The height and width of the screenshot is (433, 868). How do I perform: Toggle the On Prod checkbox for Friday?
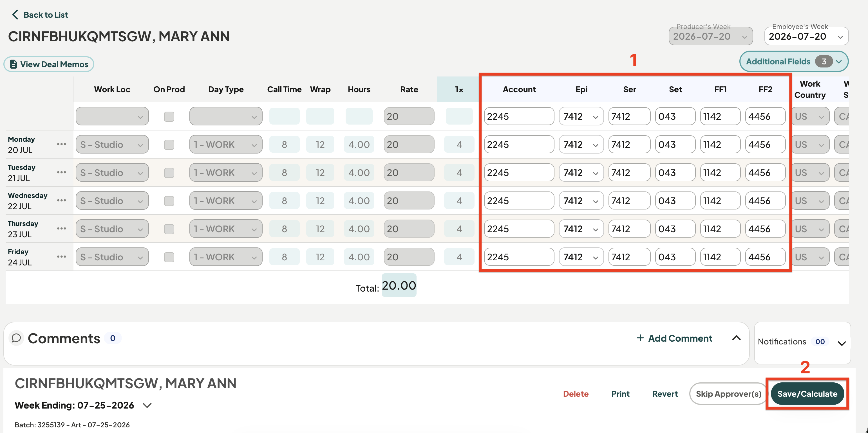pos(169,257)
